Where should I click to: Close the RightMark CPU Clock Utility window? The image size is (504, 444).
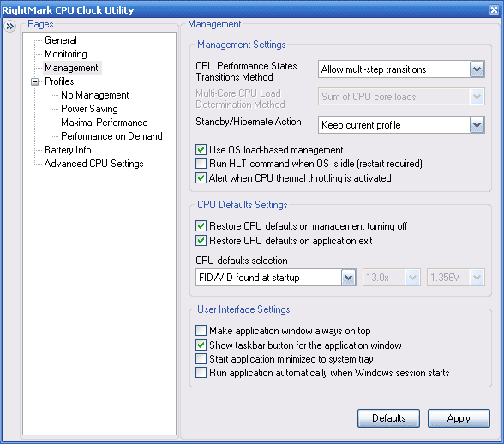[494, 10]
